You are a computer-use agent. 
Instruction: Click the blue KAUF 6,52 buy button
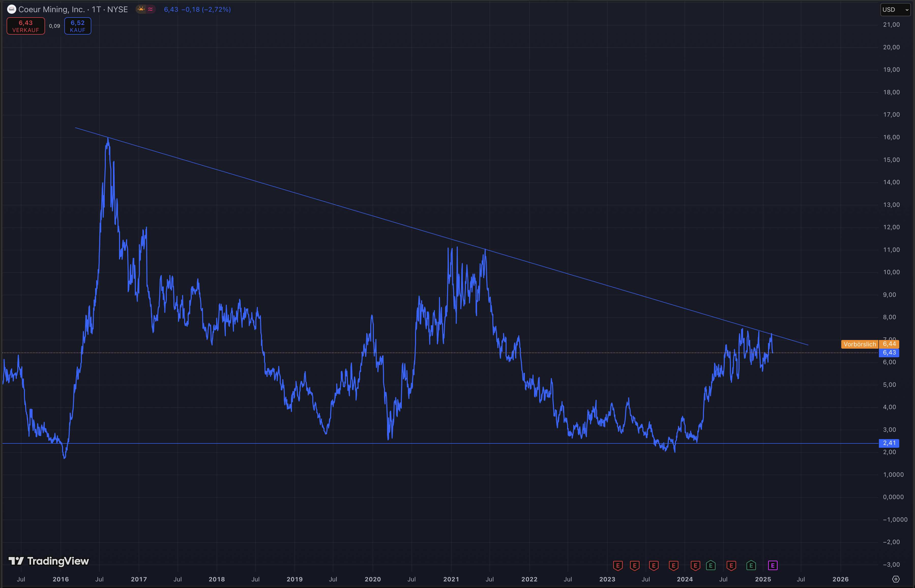pyautogui.click(x=78, y=26)
